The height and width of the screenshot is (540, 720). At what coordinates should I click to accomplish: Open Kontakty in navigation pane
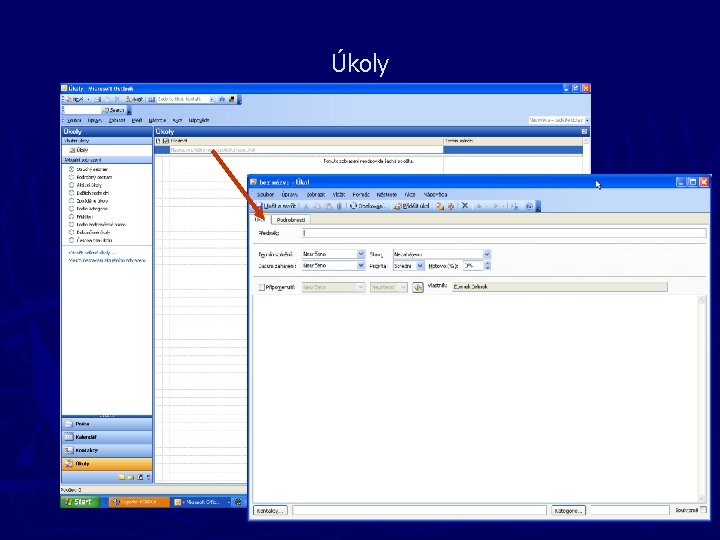coord(107,450)
